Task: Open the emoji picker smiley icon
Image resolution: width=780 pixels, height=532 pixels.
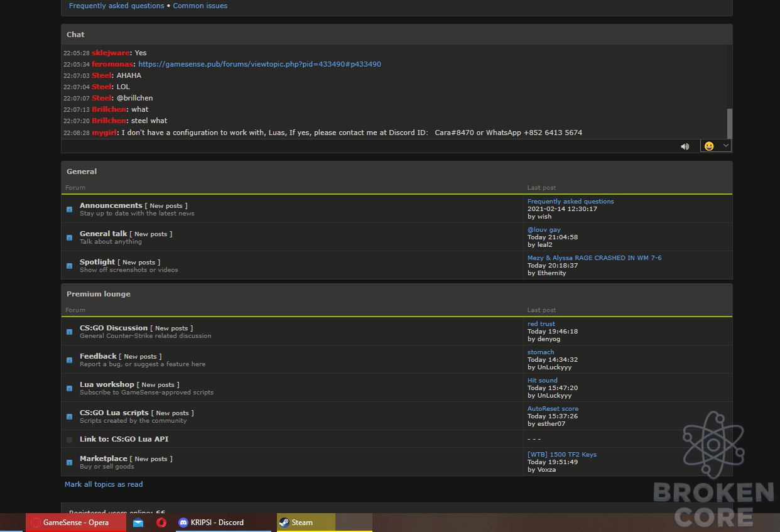Action: [709, 146]
